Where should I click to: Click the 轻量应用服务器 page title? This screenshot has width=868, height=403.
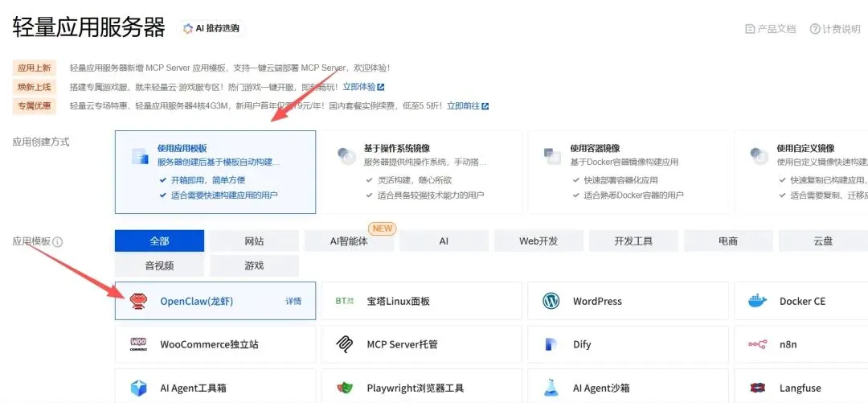coord(88,27)
